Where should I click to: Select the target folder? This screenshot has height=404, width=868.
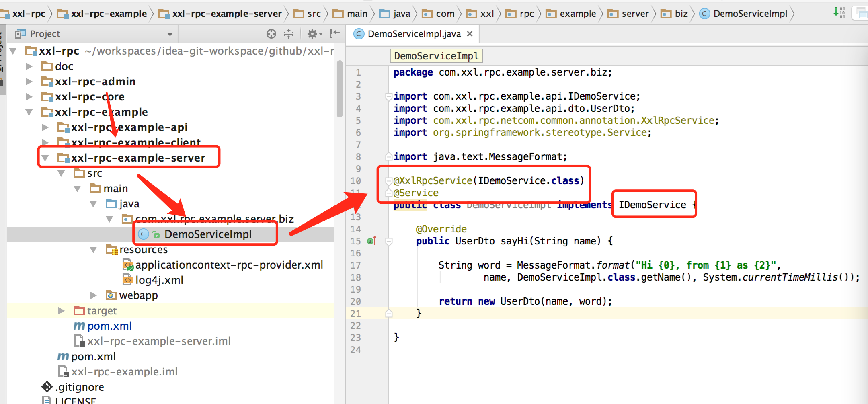(x=102, y=311)
